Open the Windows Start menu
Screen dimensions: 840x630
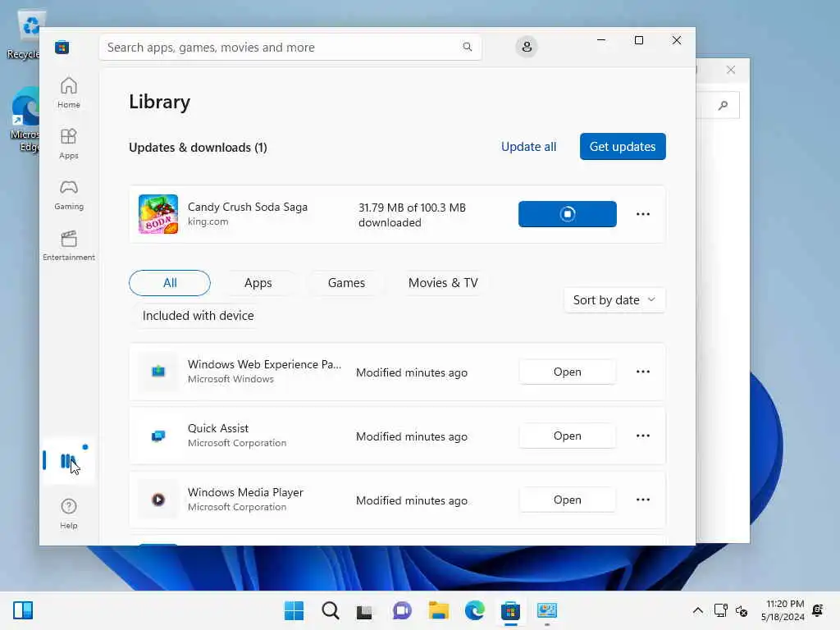point(294,610)
